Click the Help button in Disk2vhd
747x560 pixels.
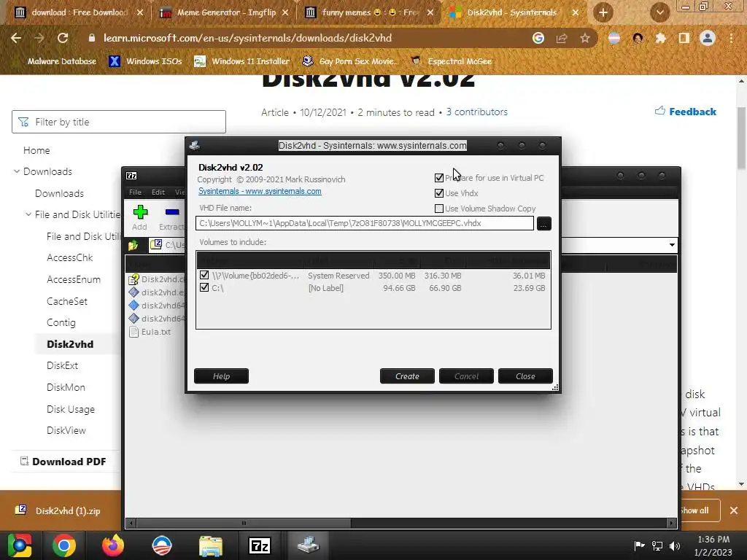(221, 376)
